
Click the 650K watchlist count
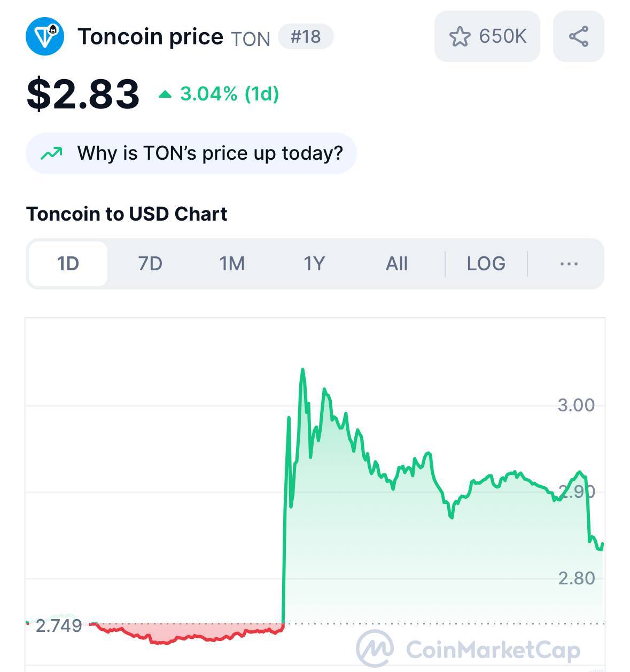[x=502, y=36]
